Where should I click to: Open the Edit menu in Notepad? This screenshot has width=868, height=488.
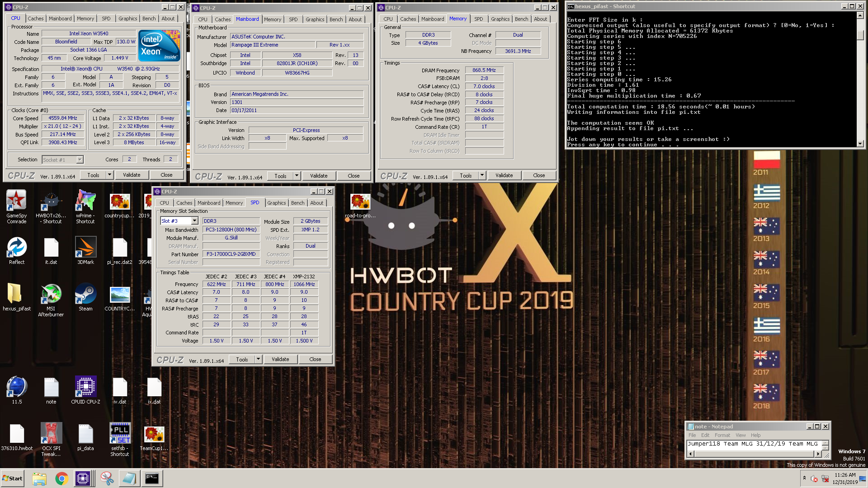tap(705, 435)
